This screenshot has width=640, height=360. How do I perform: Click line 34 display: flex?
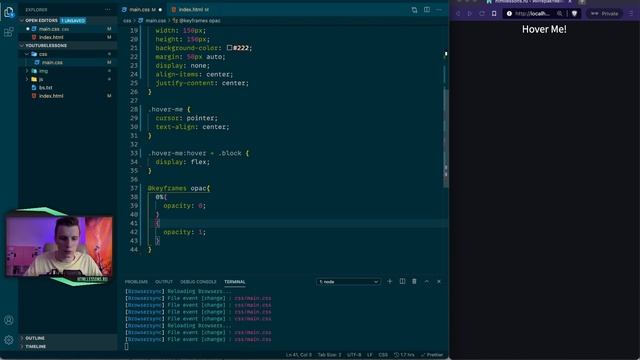point(182,162)
